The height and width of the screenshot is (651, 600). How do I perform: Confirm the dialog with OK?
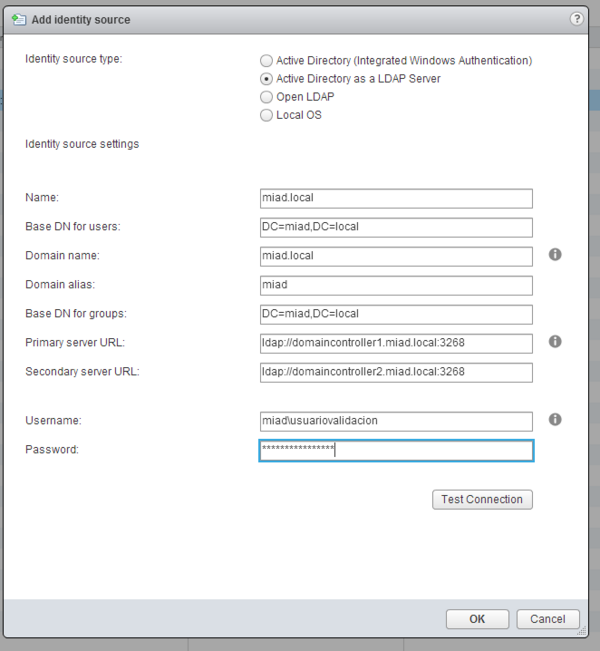[x=477, y=619]
